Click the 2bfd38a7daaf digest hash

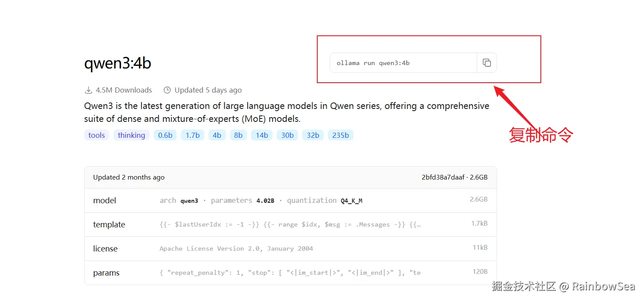443,177
